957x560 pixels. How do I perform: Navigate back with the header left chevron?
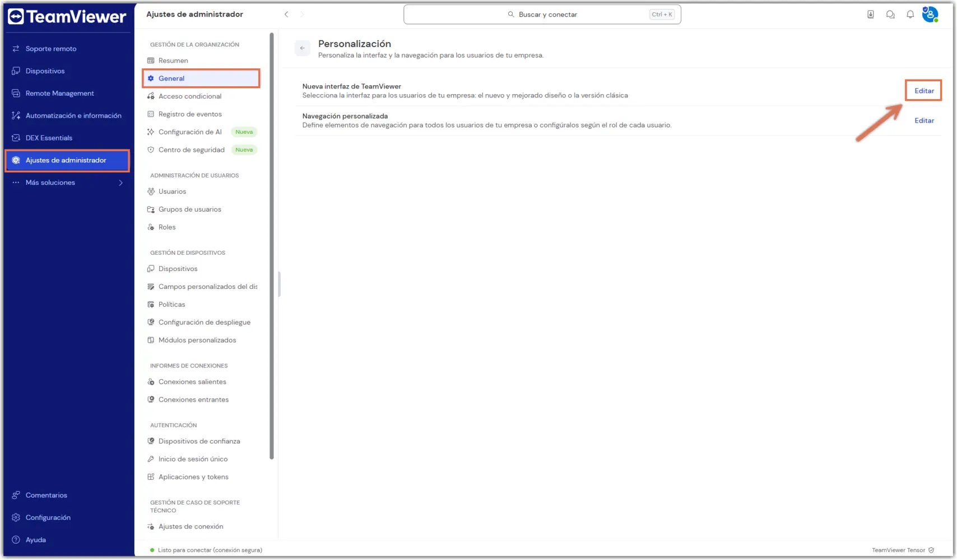point(286,15)
